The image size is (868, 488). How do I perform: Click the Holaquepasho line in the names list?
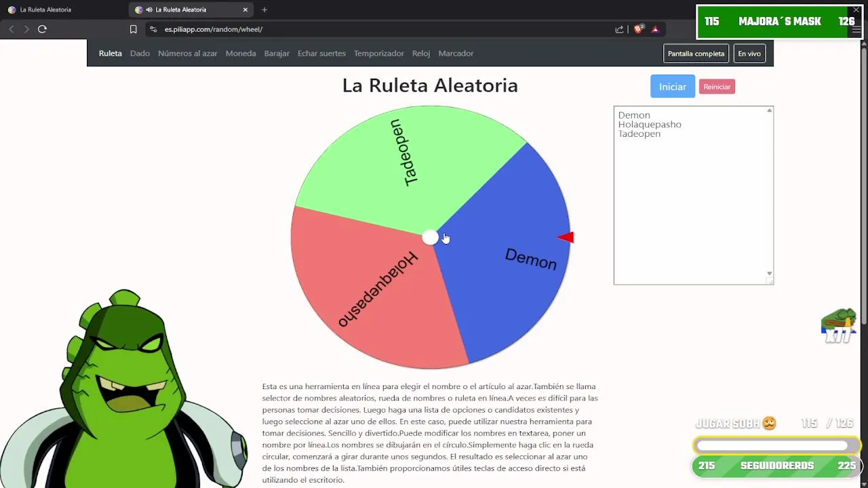pos(650,125)
